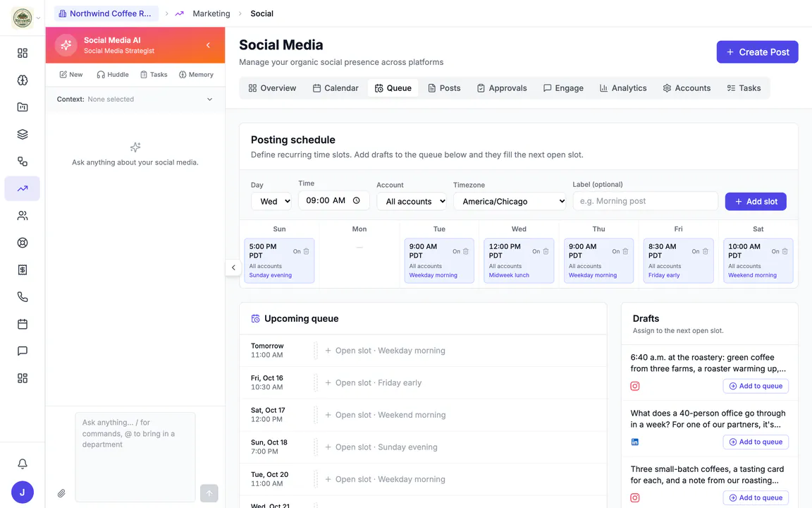Open the folder chart icon in the sidebar
This screenshot has width=812, height=508.
tap(23, 107)
